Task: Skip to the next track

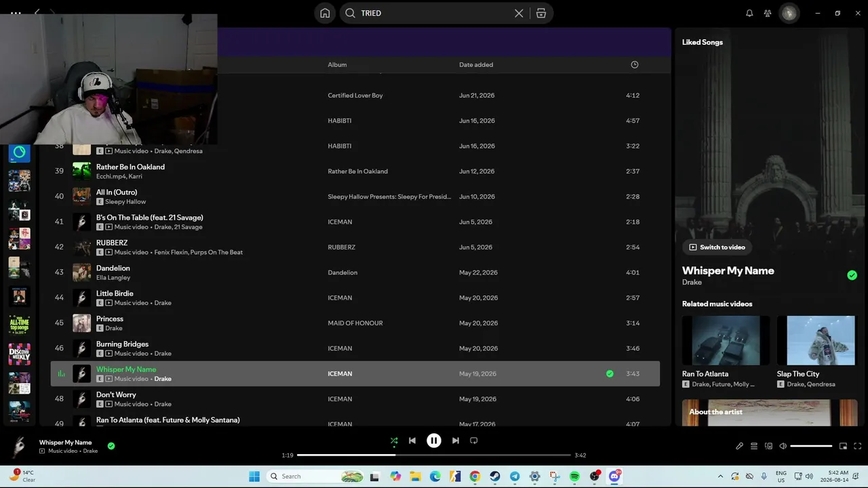Action: click(456, 441)
